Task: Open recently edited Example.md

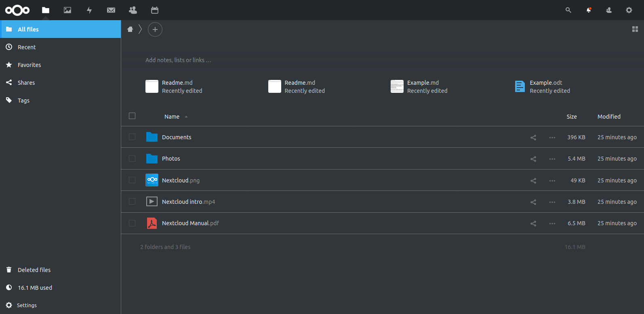Action: [x=419, y=86]
